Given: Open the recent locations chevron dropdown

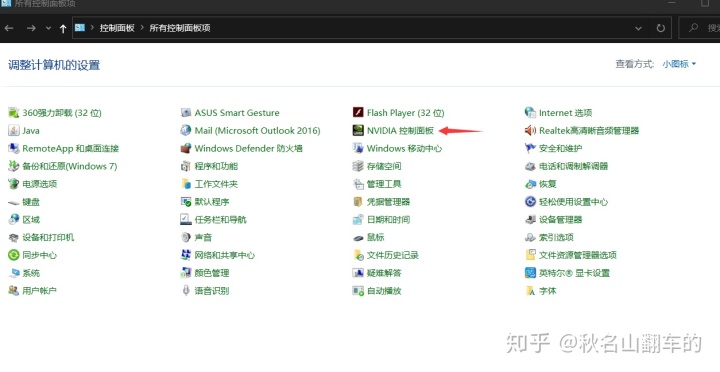Looking at the screenshot, I should (48, 28).
